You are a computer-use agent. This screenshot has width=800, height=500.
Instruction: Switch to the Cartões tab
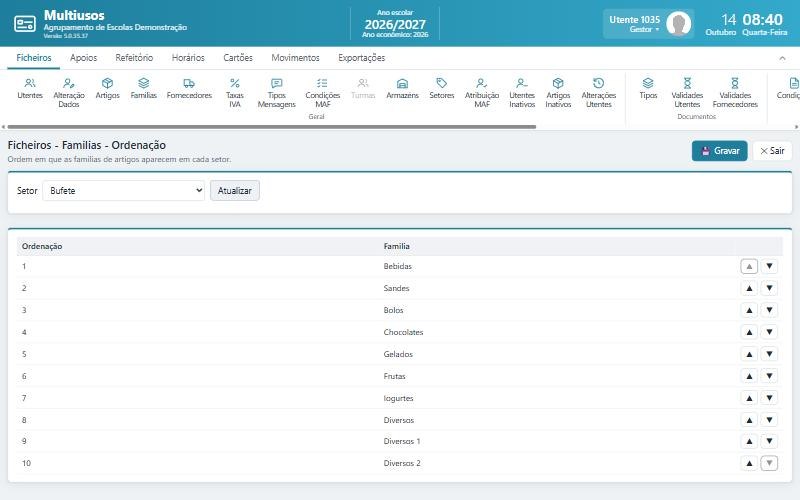238,58
